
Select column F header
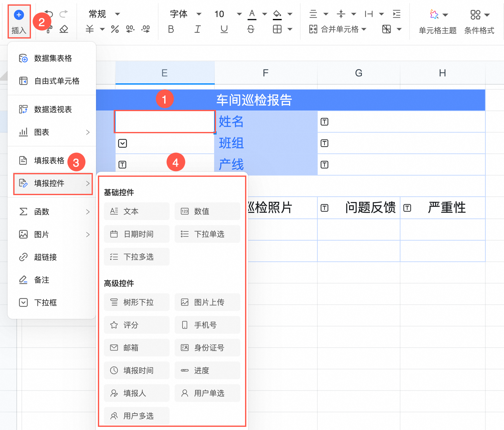pyautogui.click(x=266, y=73)
